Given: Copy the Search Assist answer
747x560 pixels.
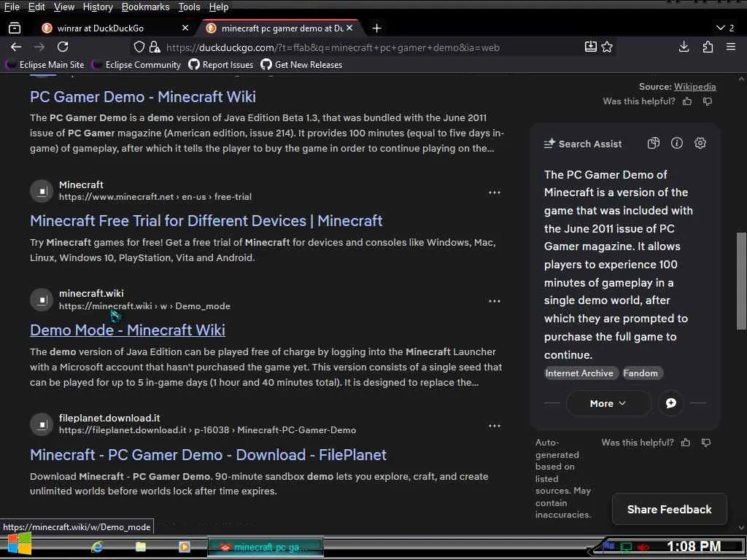Looking at the screenshot, I should coord(653,144).
